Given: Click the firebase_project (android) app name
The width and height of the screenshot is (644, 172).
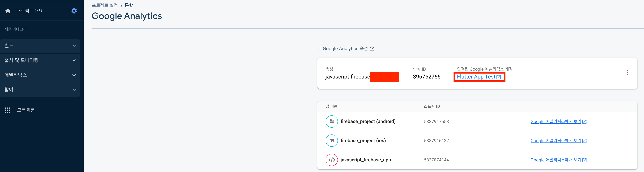Looking at the screenshot, I should [x=368, y=121].
